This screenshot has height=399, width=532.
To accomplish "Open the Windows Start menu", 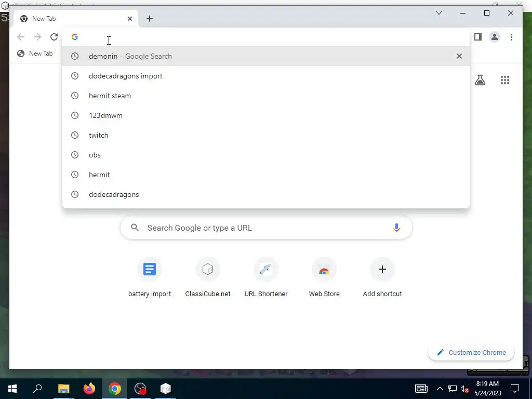I will click(12, 389).
